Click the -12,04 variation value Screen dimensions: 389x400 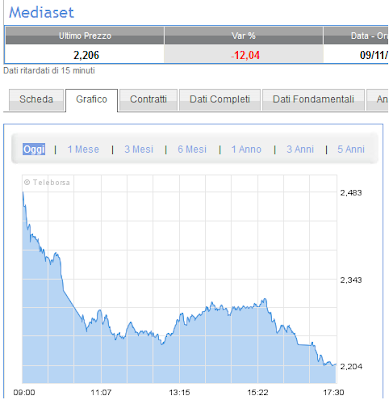click(245, 55)
